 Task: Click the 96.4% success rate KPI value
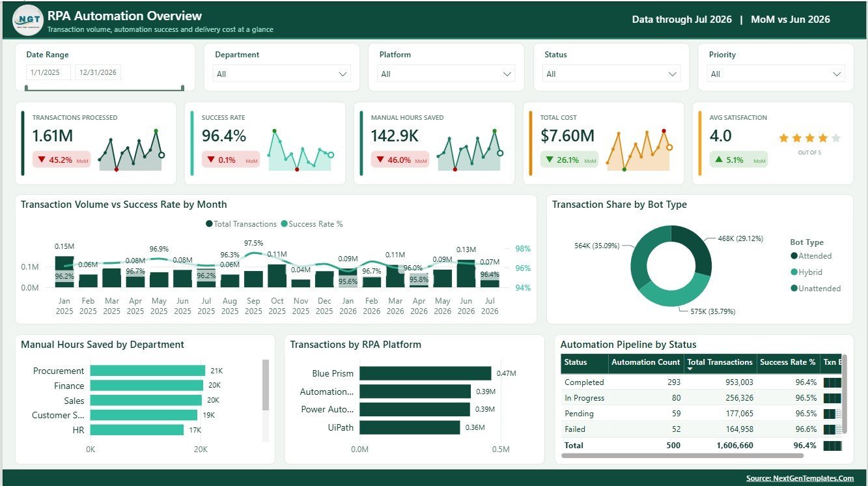pos(224,136)
